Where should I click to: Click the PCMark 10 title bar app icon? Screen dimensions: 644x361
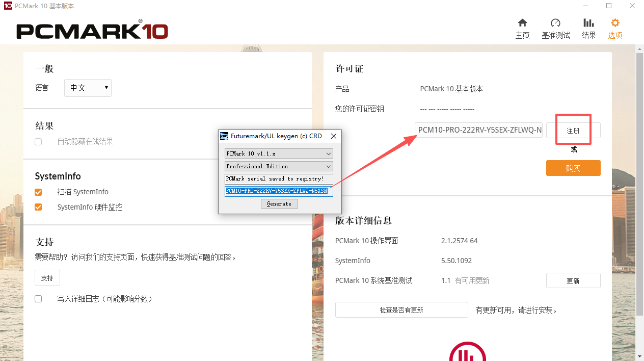[x=8, y=6]
